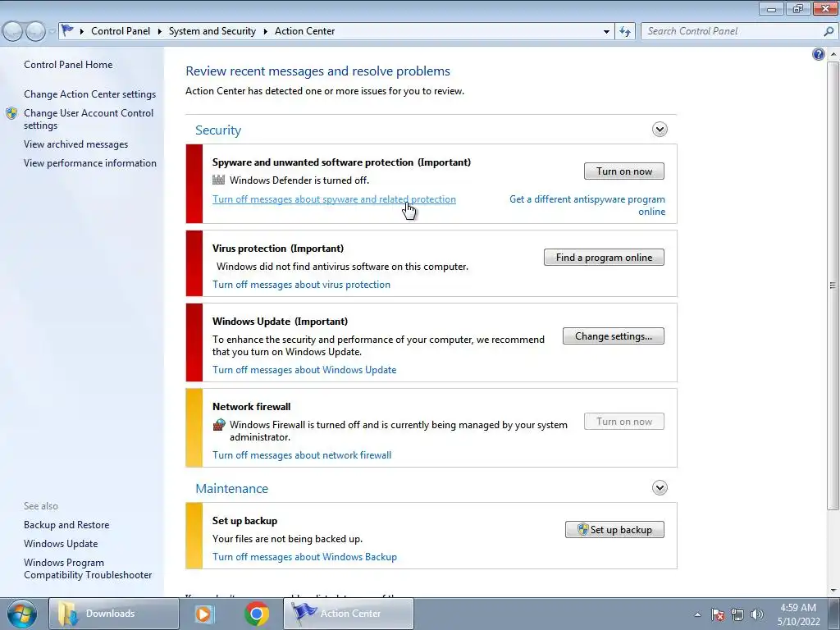Open the Downloads folder taskbar button
The height and width of the screenshot is (630, 840).
113,614
